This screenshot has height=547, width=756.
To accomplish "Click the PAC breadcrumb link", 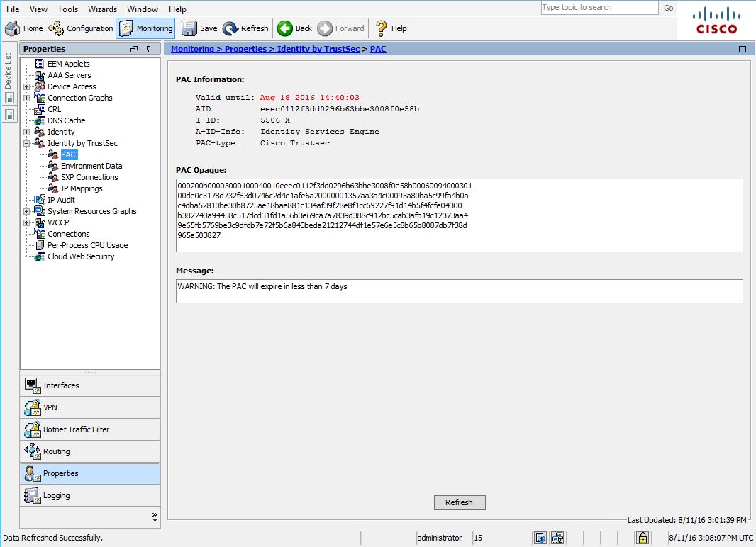I will [x=378, y=49].
